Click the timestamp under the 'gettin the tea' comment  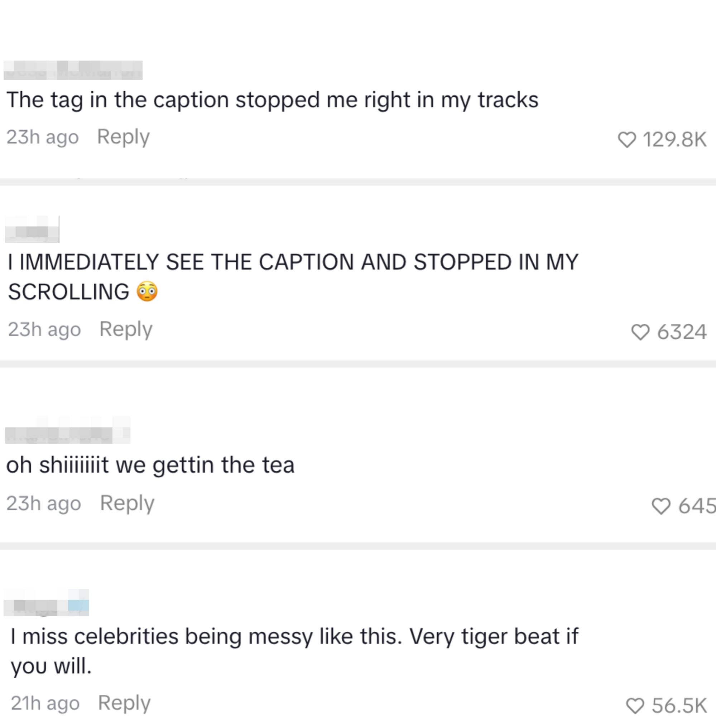point(44,503)
